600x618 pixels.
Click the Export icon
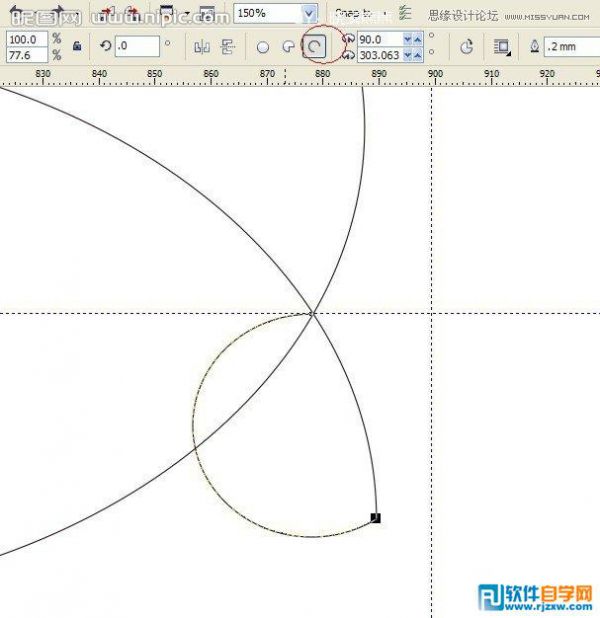[133, 14]
